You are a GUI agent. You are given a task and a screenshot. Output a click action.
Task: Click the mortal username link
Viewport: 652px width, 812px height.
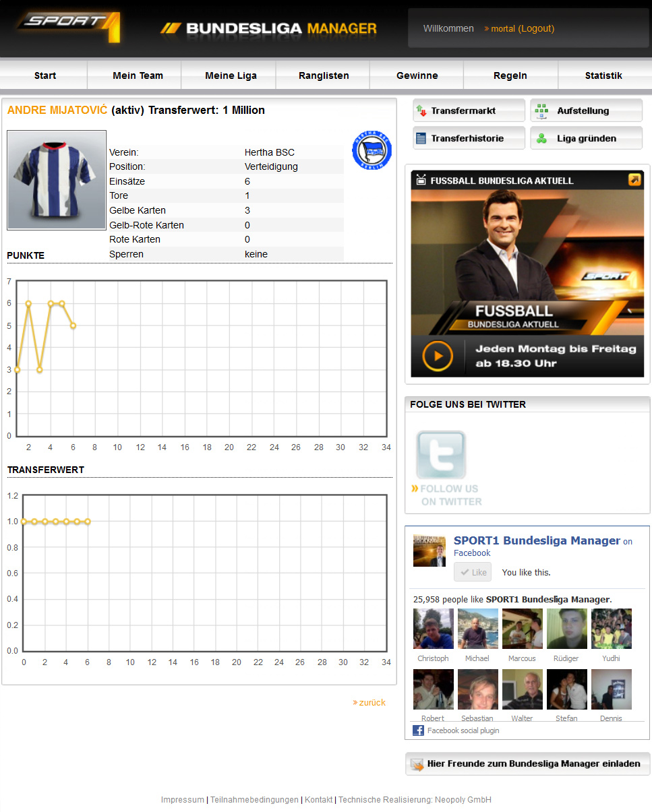(503, 29)
